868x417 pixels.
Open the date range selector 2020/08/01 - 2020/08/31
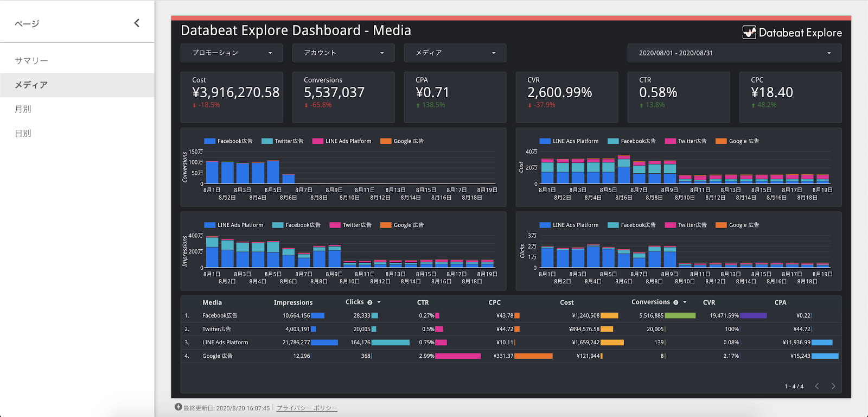click(735, 53)
